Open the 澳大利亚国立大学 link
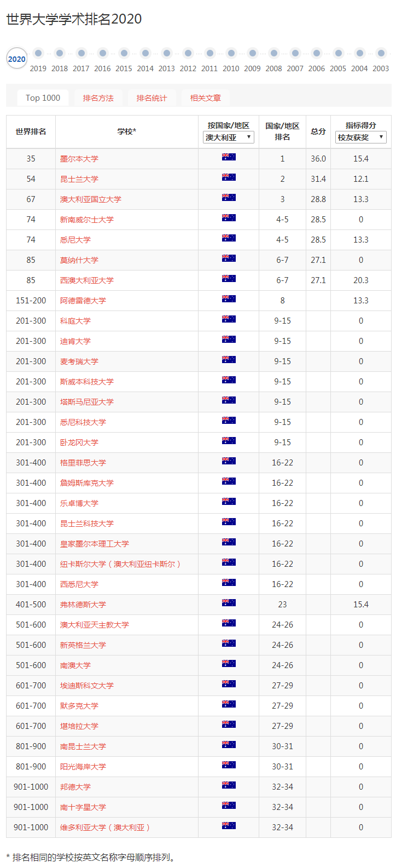This screenshot has width=396, height=868. pyautogui.click(x=91, y=199)
